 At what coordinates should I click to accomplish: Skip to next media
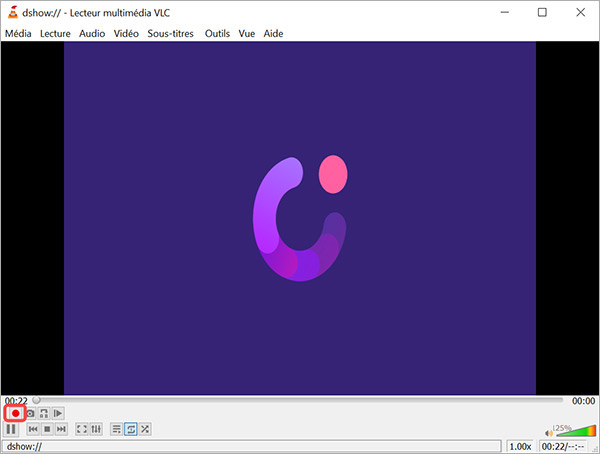coord(61,429)
